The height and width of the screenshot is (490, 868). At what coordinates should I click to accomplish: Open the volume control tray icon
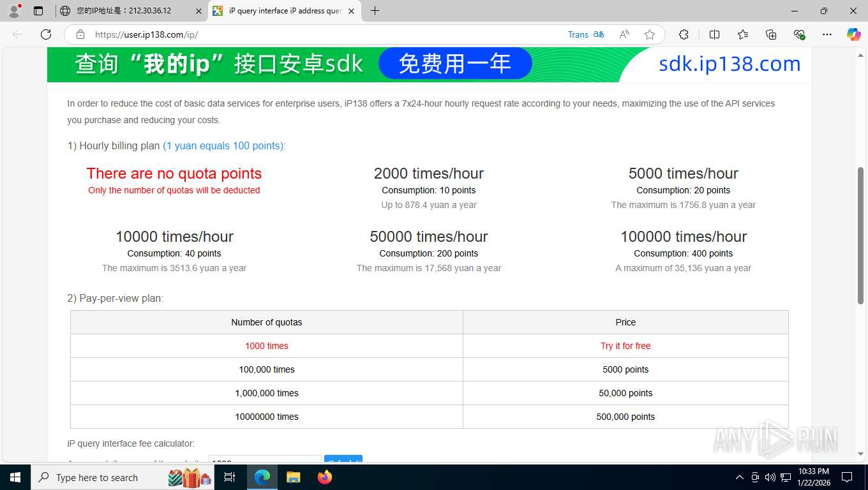point(770,477)
